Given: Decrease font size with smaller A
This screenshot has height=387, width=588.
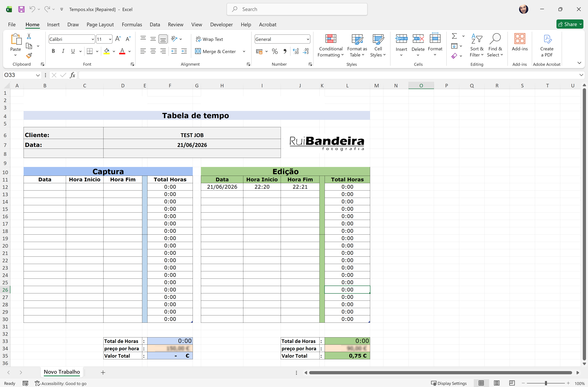Looking at the screenshot, I should (x=128, y=39).
